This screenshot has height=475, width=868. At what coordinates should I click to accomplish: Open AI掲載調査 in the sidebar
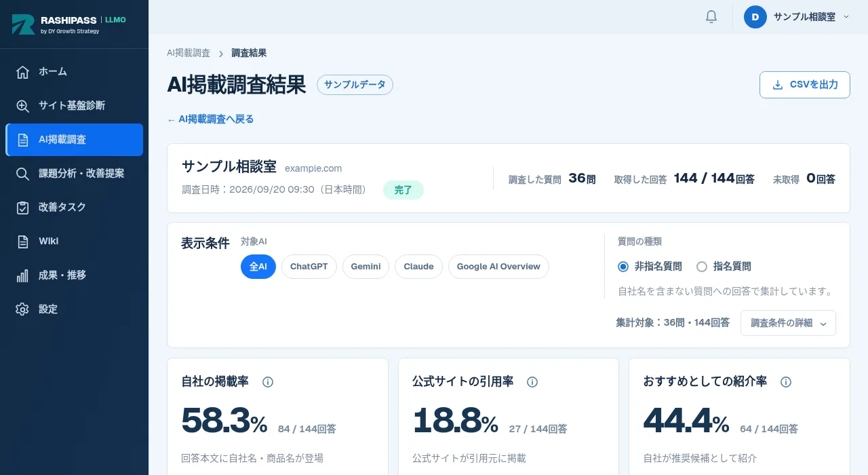coord(75,140)
